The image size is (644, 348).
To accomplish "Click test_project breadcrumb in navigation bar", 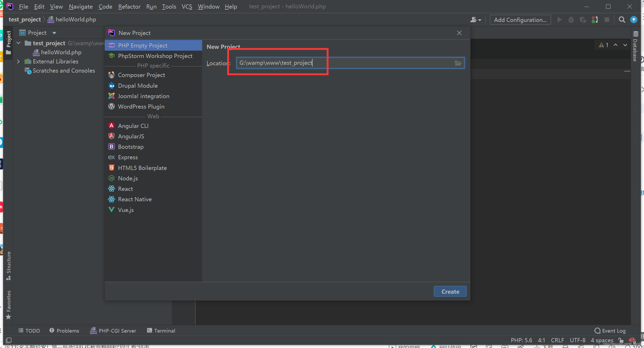I will [25, 20].
